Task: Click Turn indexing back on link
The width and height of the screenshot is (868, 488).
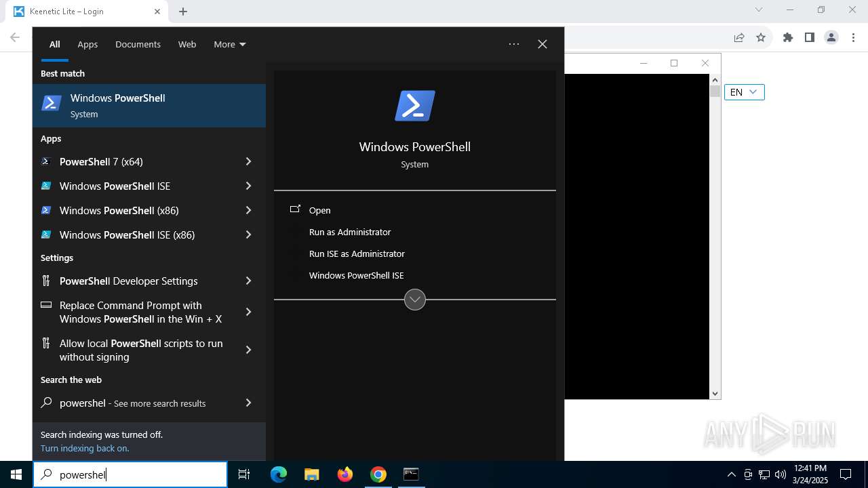Action: pyautogui.click(x=85, y=448)
